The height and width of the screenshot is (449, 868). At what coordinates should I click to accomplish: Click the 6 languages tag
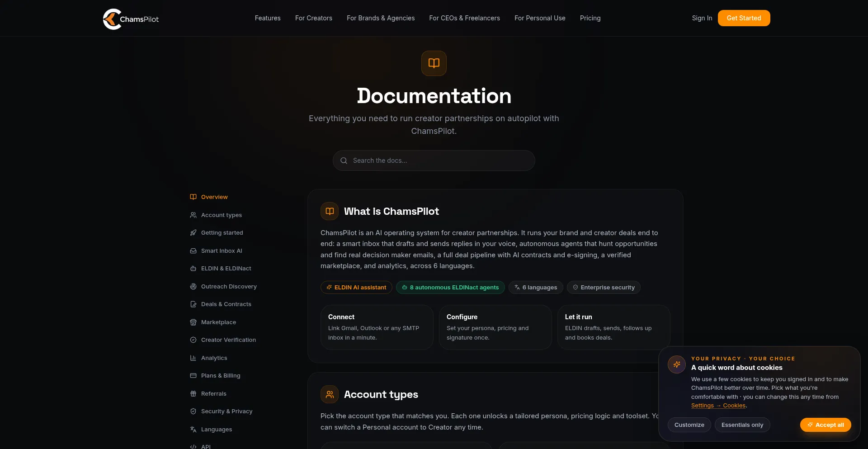536,287
